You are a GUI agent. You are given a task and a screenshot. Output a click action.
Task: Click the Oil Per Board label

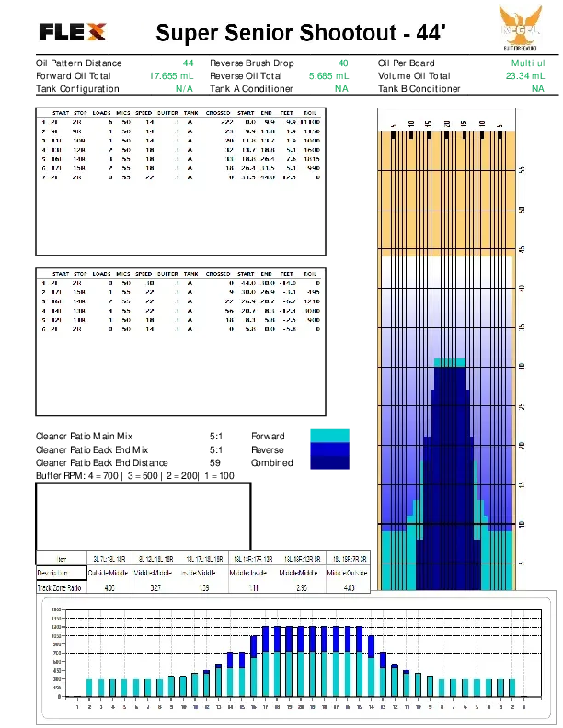coord(406,63)
